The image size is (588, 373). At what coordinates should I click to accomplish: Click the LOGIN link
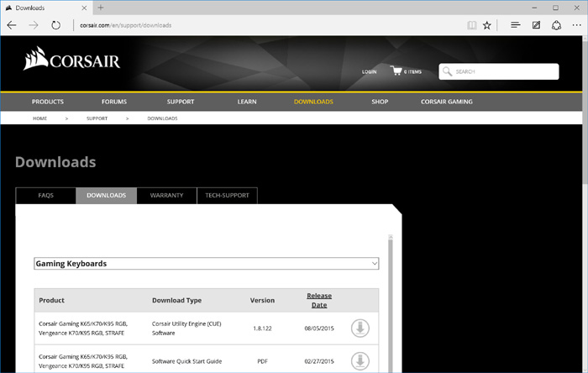click(369, 71)
